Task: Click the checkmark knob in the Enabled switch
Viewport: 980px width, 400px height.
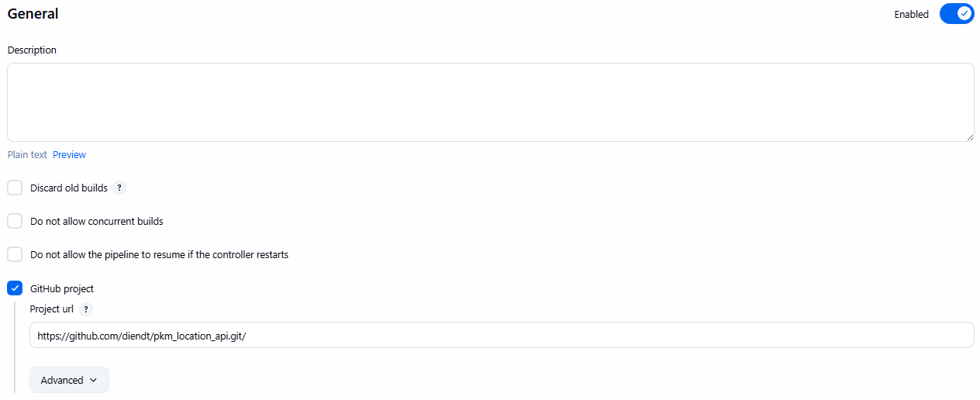Action: [964, 14]
